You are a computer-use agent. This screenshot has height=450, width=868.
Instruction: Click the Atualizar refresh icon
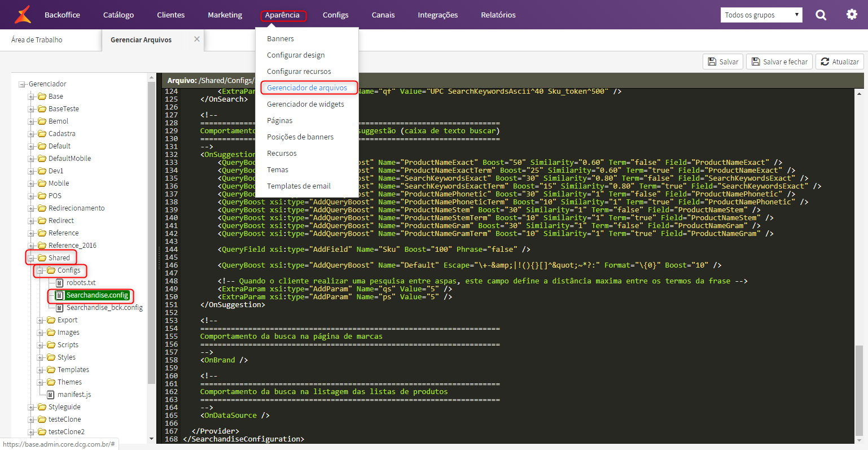(x=825, y=62)
